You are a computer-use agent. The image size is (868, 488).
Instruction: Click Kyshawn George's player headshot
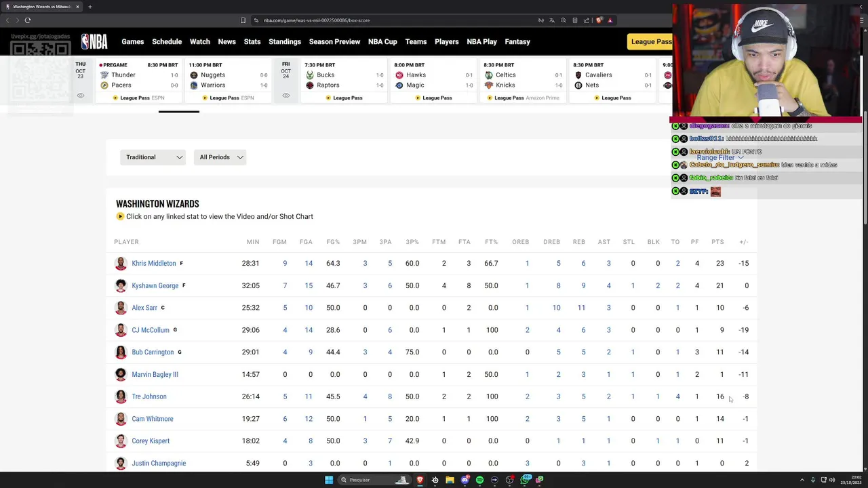[121, 285]
